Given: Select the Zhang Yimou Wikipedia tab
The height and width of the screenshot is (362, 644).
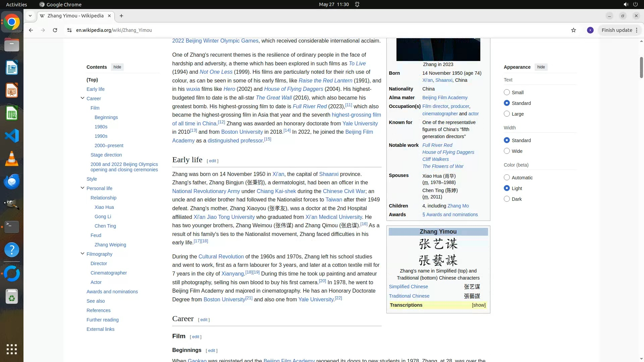Looking at the screenshot, I should 75,16.
